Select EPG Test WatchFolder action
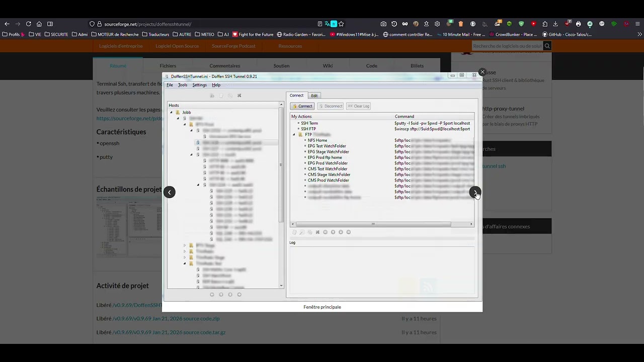This screenshot has height=362, width=644. (327, 146)
